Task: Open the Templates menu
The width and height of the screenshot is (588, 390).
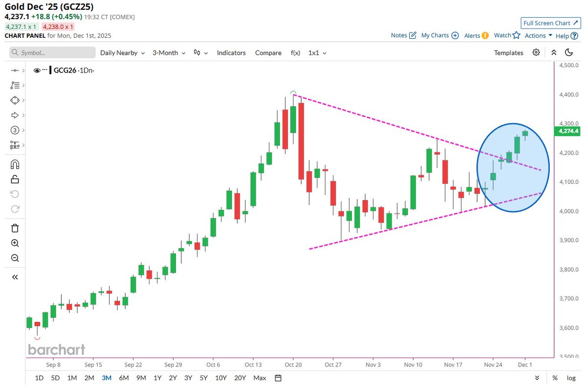Action: [509, 52]
